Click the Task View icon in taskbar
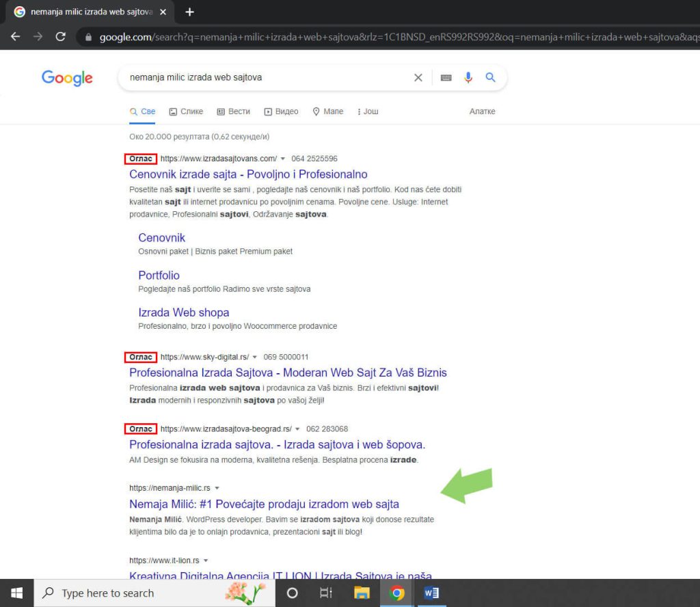Viewport: 700px width, 607px height. pos(325,593)
